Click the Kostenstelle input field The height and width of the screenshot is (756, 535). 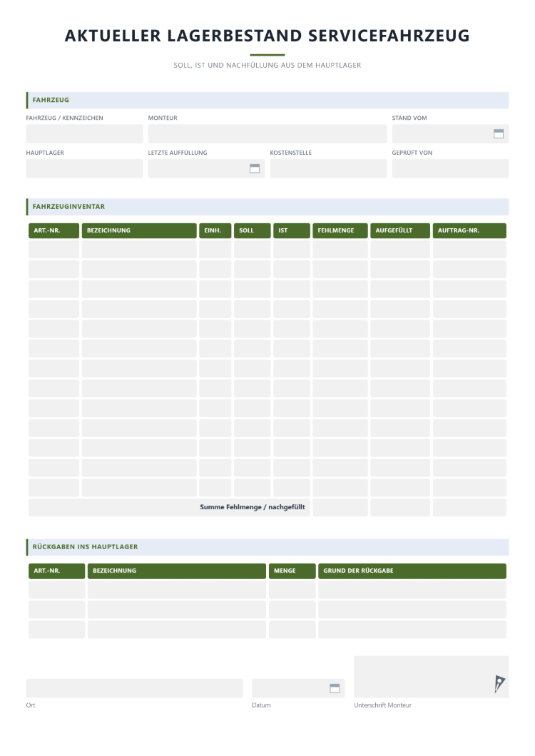[328, 169]
